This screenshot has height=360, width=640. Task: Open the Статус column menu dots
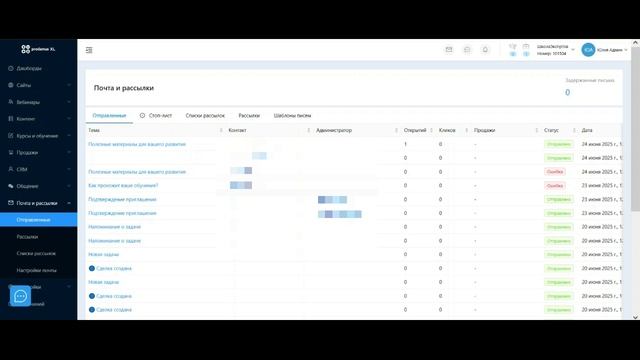point(574,130)
